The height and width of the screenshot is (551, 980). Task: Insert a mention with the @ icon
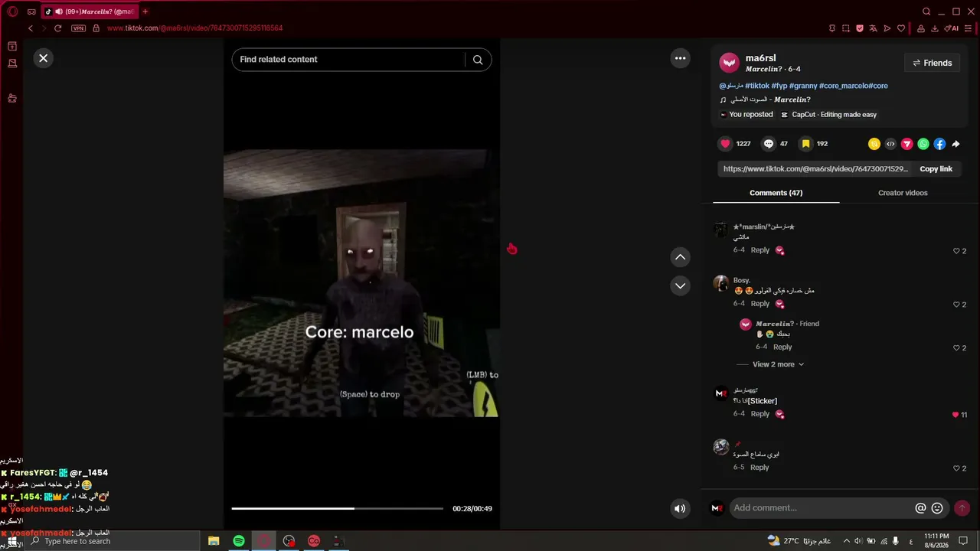(x=920, y=508)
